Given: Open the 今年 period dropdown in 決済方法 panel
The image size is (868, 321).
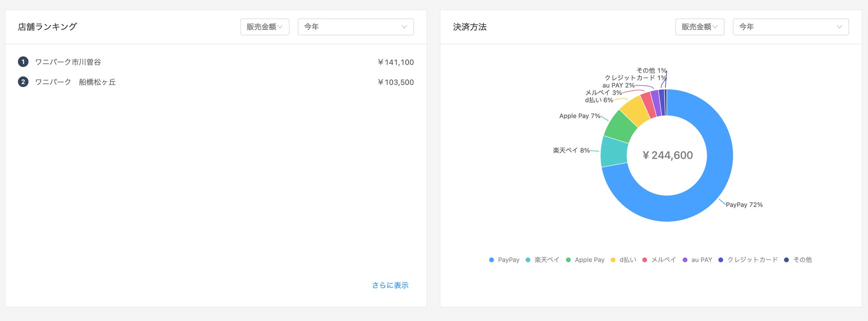Looking at the screenshot, I should point(791,27).
